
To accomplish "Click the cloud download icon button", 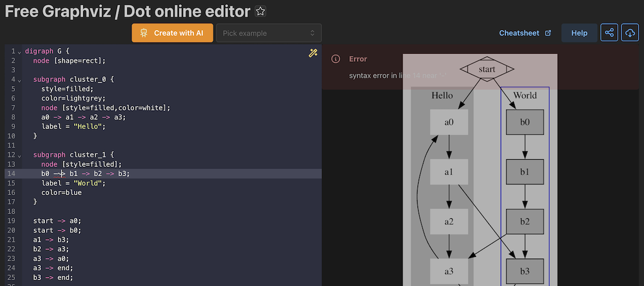I will tap(630, 33).
